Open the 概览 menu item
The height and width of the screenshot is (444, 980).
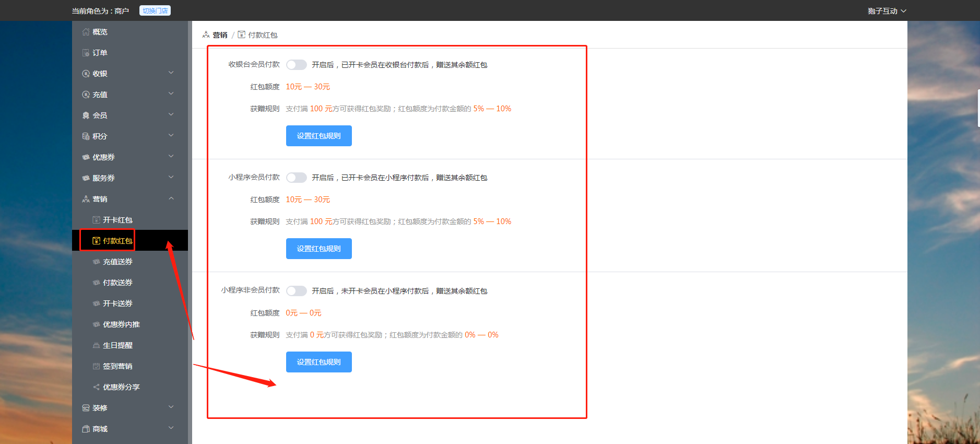[x=130, y=32]
